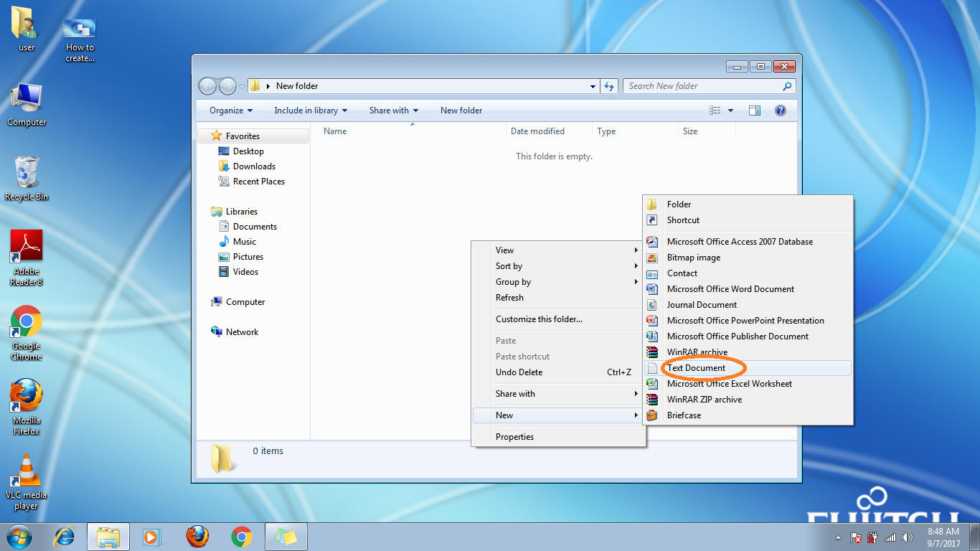Expand the address bar history dropdown
This screenshot has width=980, height=551.
point(593,86)
